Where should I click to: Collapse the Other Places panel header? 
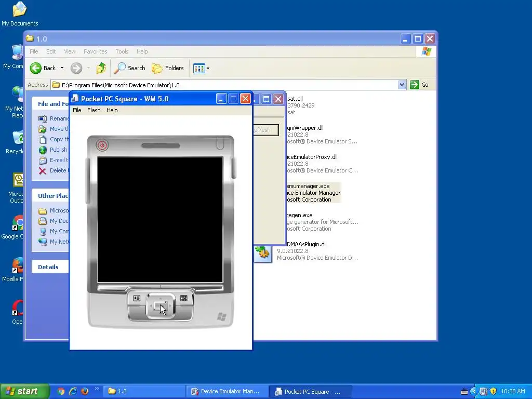pos(50,196)
